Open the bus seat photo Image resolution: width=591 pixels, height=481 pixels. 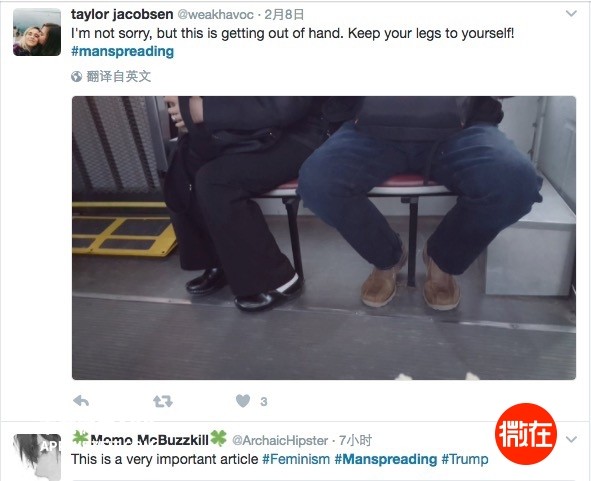[x=324, y=238]
